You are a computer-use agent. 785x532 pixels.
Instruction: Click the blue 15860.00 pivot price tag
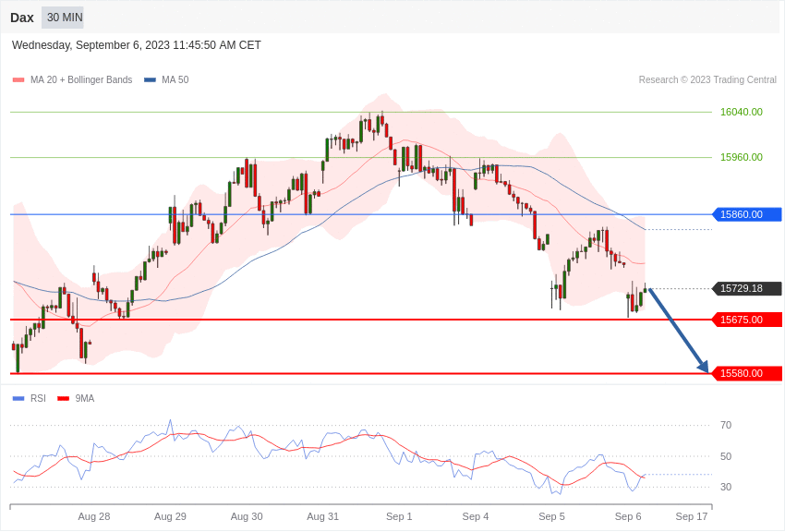[x=747, y=214]
